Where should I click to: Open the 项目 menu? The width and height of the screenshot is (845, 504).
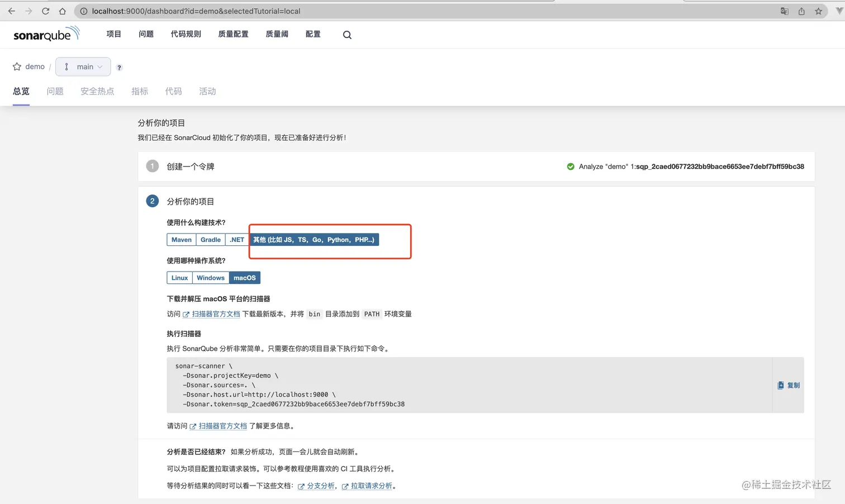pos(114,34)
